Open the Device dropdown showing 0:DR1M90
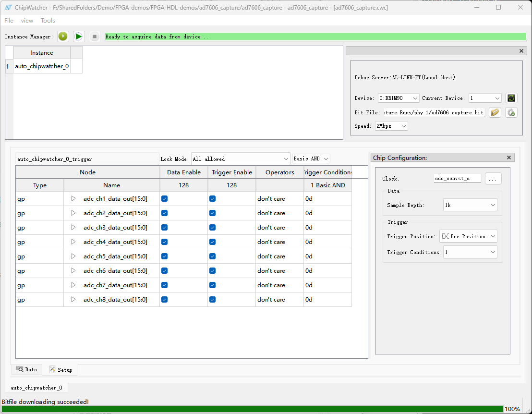This screenshot has height=414, width=532. (399, 98)
